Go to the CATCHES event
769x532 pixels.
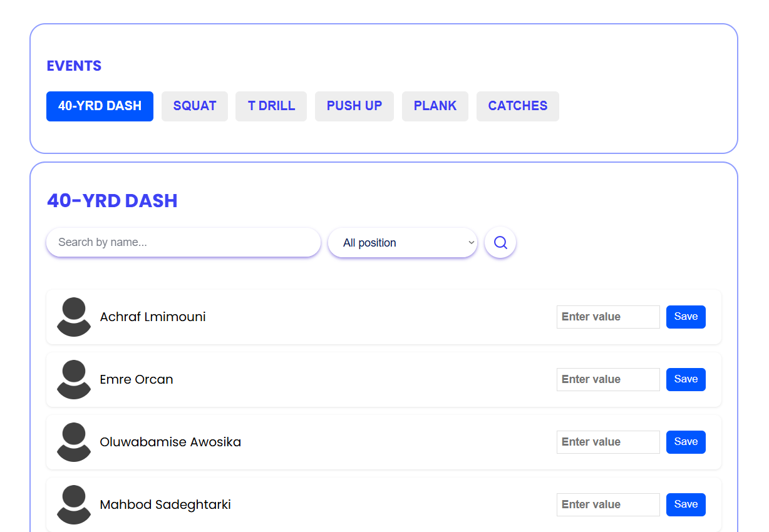[x=517, y=106]
